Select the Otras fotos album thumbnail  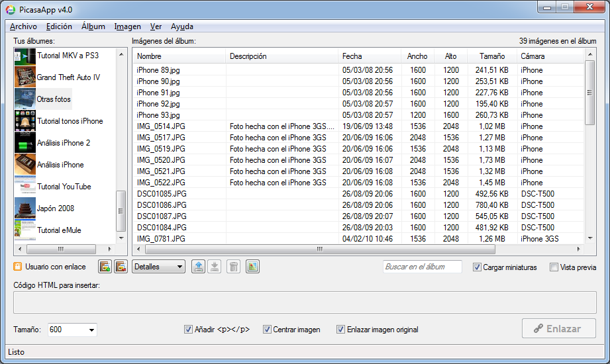point(25,99)
